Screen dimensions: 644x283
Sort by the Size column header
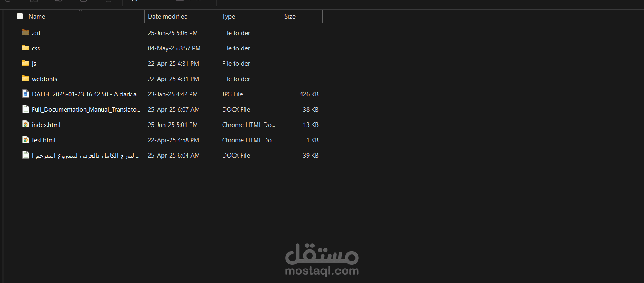[290, 17]
